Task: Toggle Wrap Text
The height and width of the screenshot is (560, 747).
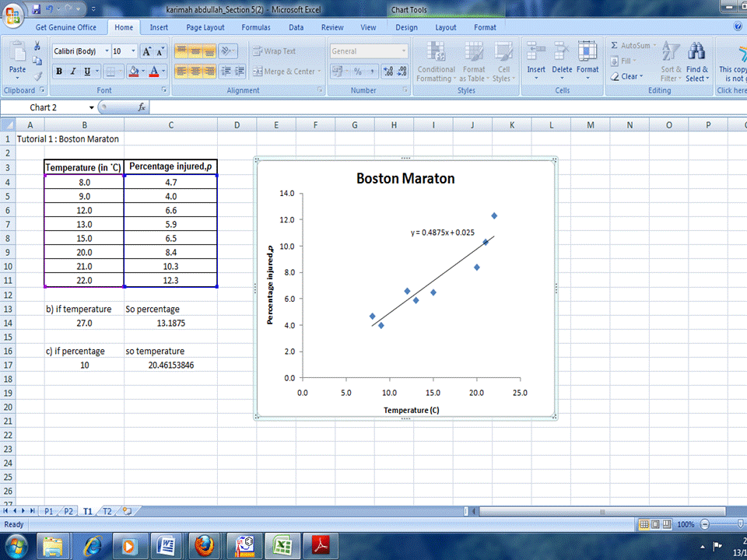Action: (x=274, y=51)
